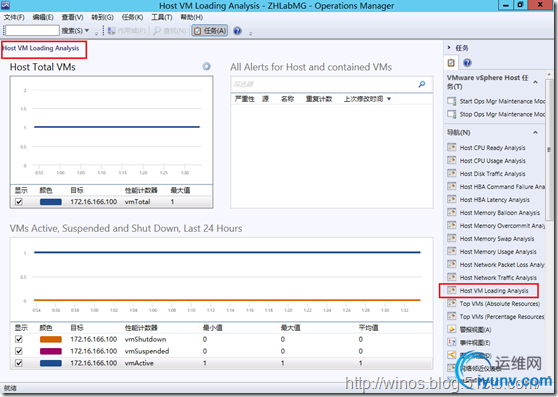The image size is (558, 397).
Task: Collapse the VMware vSphere Host tasks section
Action: (535, 82)
